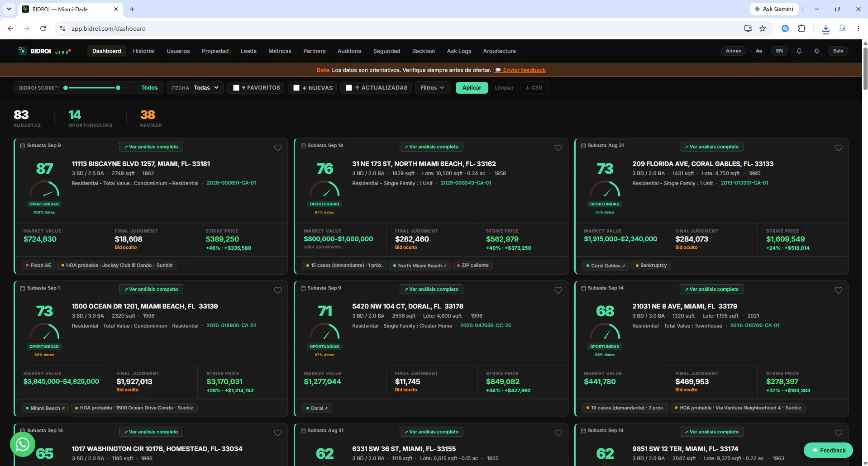868x466 pixels.
Task: Open the tab search dropdown arrow
Action: pyautogui.click(x=9, y=9)
